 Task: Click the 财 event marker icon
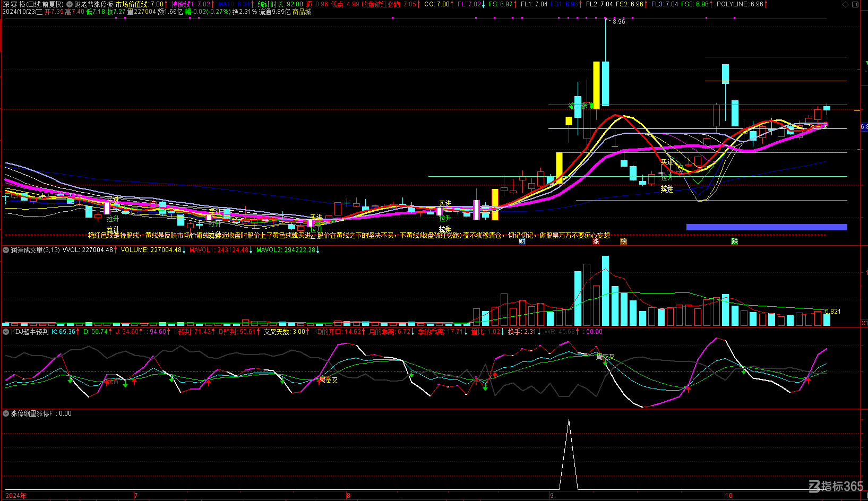tap(522, 241)
